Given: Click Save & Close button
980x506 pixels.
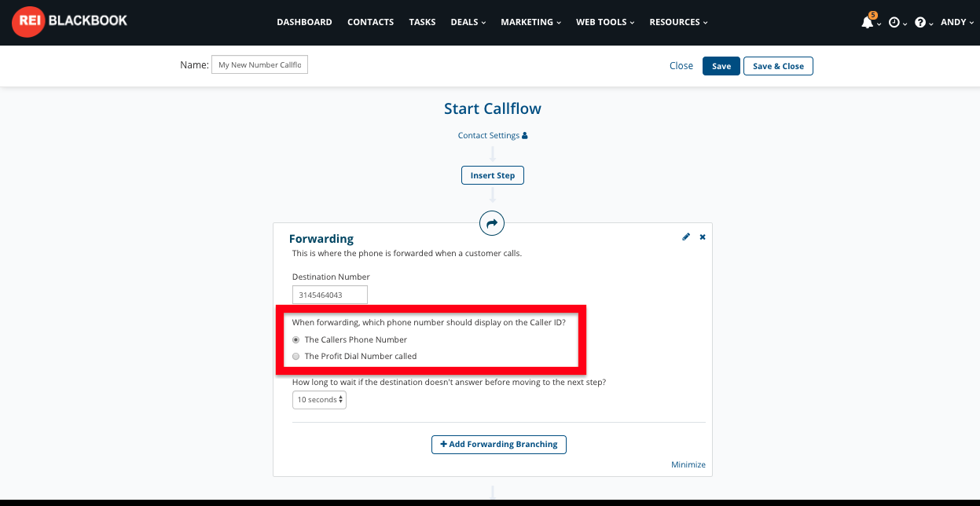Looking at the screenshot, I should pos(778,66).
